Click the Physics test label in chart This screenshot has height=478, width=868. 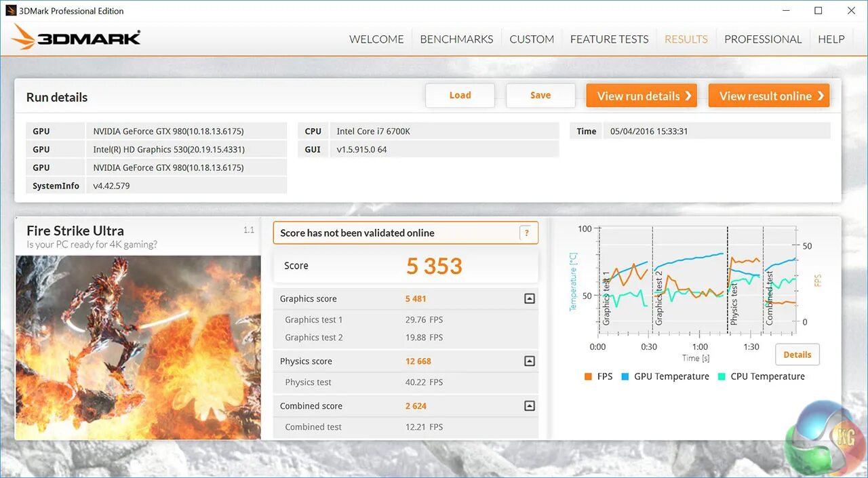[x=734, y=304]
